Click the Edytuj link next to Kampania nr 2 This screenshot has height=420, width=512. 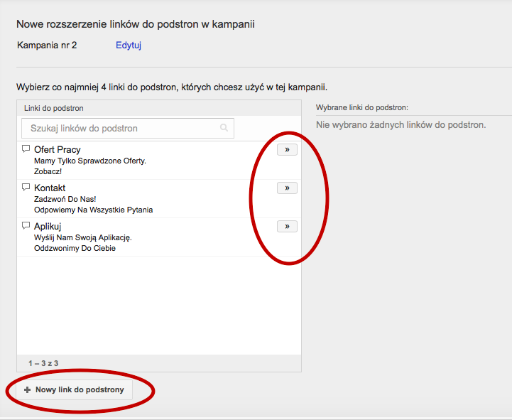129,45
